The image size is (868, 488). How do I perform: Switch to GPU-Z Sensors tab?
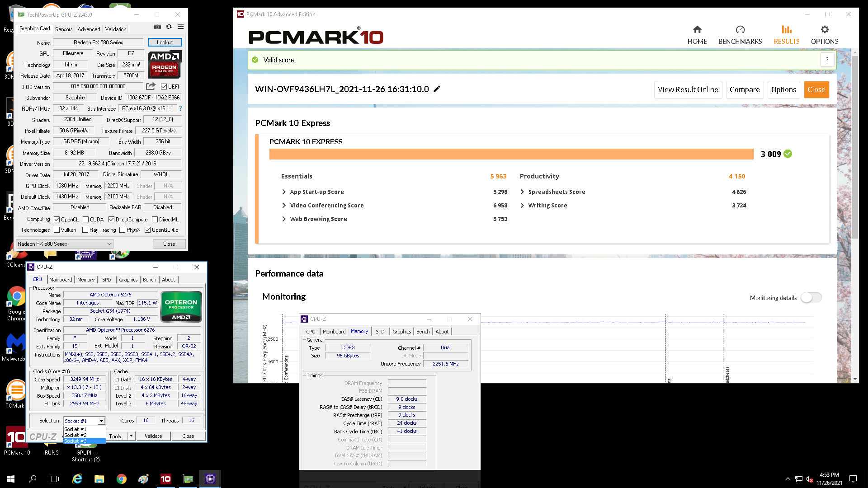64,29
